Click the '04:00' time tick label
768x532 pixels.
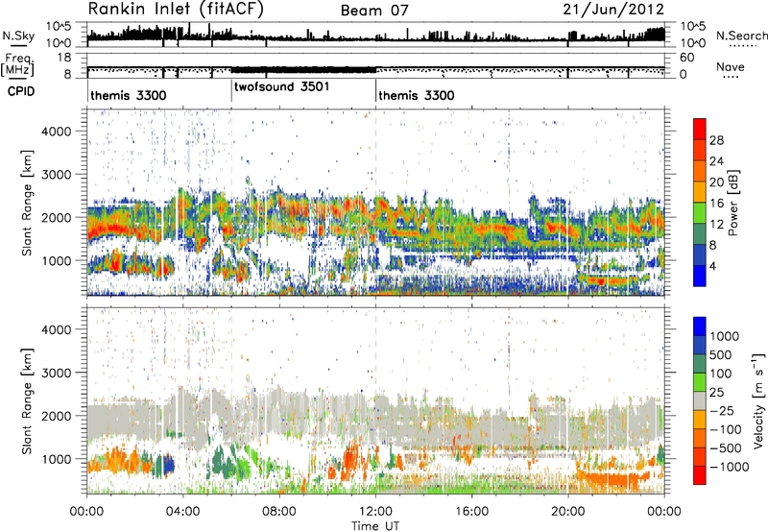click(x=182, y=512)
